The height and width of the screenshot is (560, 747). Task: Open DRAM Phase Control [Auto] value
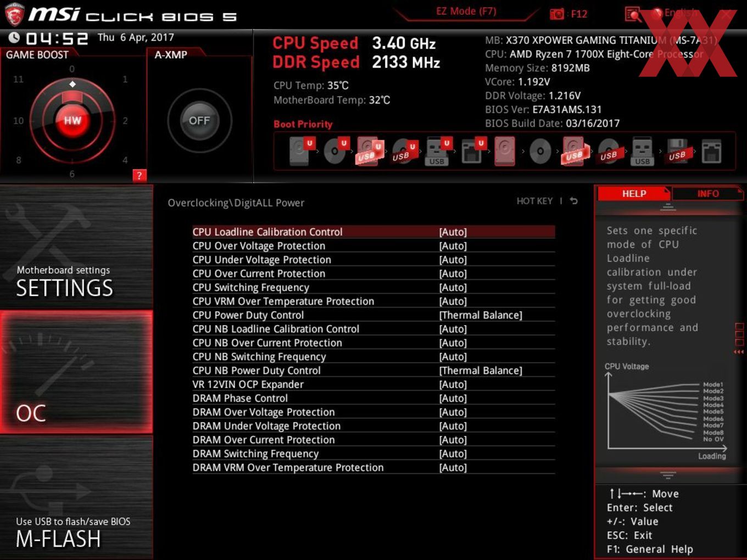point(453,398)
